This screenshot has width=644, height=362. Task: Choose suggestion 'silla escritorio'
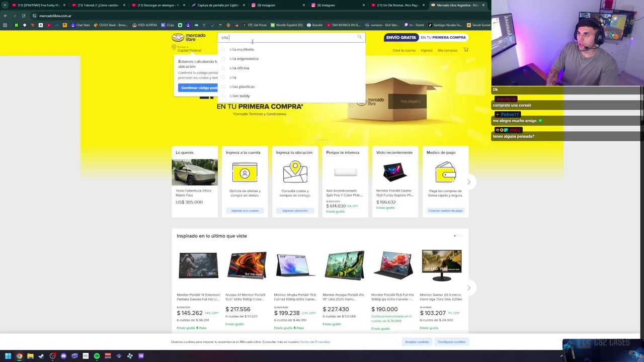point(292,49)
